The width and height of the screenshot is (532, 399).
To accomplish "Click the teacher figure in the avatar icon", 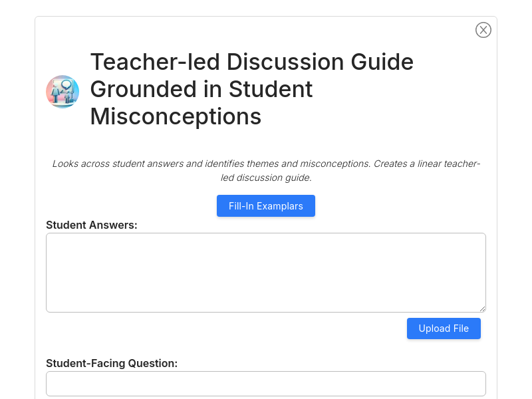I will click(x=55, y=94).
